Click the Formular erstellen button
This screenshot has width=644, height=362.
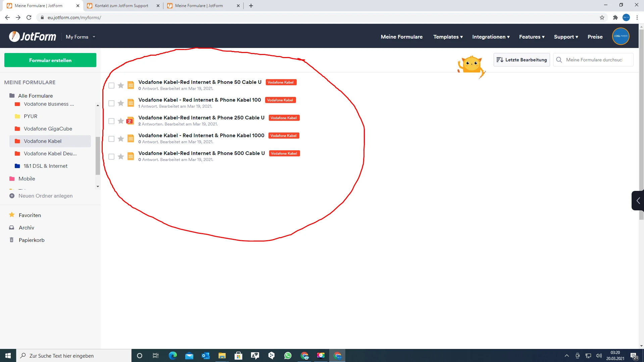50,60
